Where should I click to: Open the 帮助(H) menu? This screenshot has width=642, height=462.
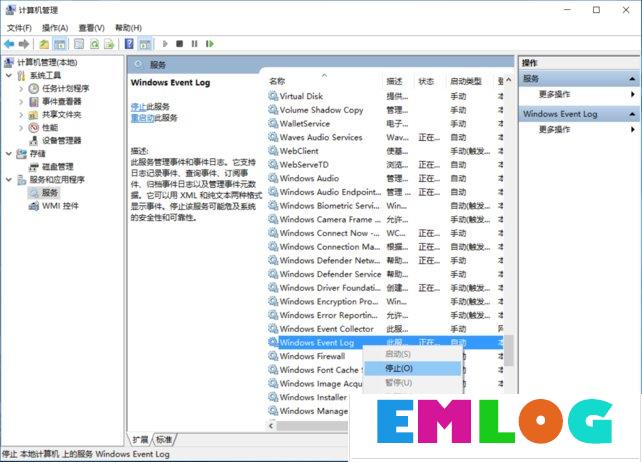click(x=128, y=28)
